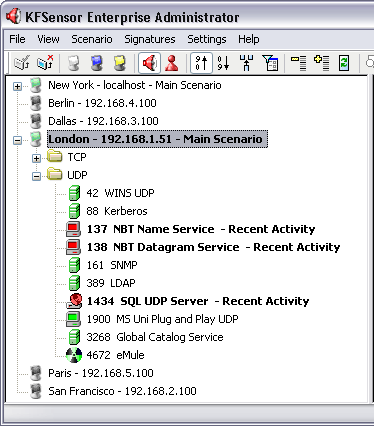This screenshot has width=374, height=426.
Task: Open the Signatures menu
Action: click(150, 39)
